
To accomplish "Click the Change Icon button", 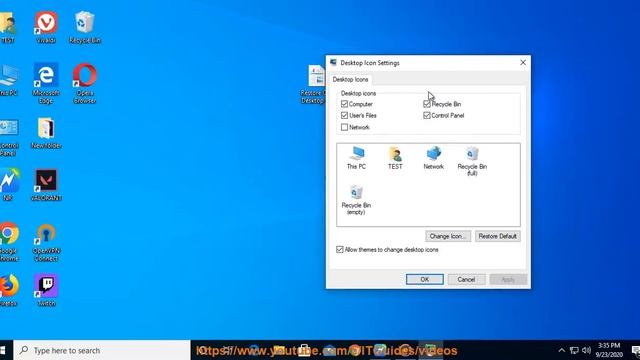I will 448,236.
